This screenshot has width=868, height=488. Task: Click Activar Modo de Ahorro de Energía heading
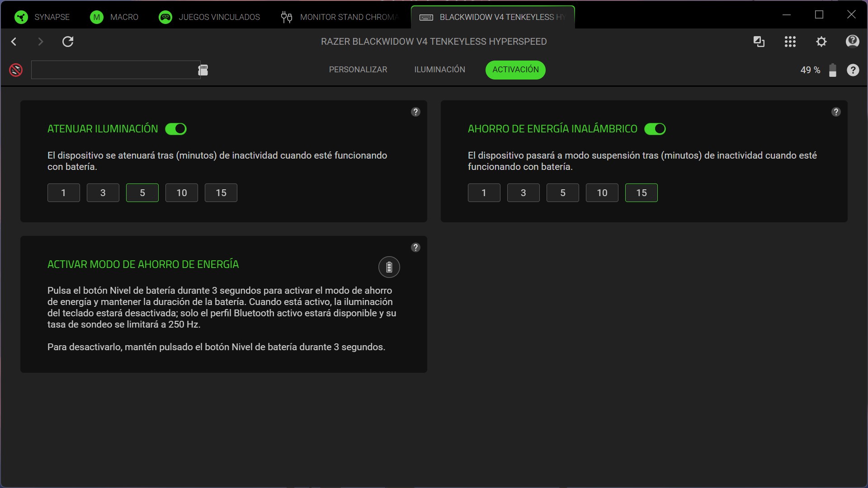[x=143, y=264]
